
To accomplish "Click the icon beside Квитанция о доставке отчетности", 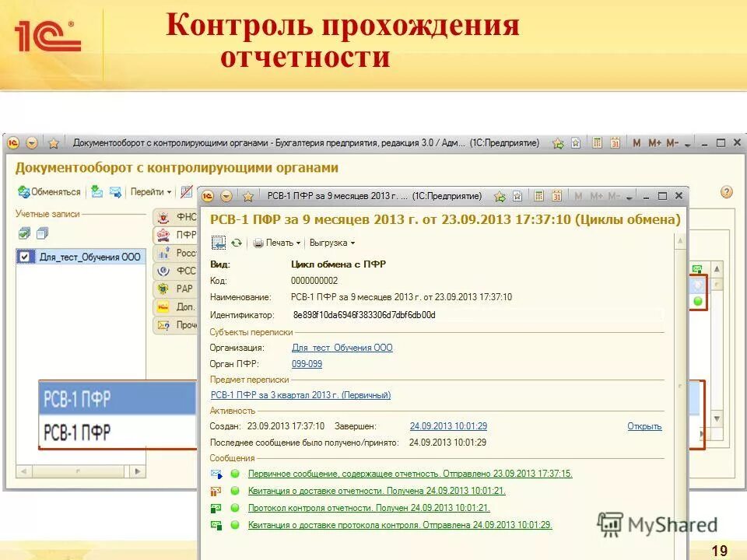I will click(216, 491).
